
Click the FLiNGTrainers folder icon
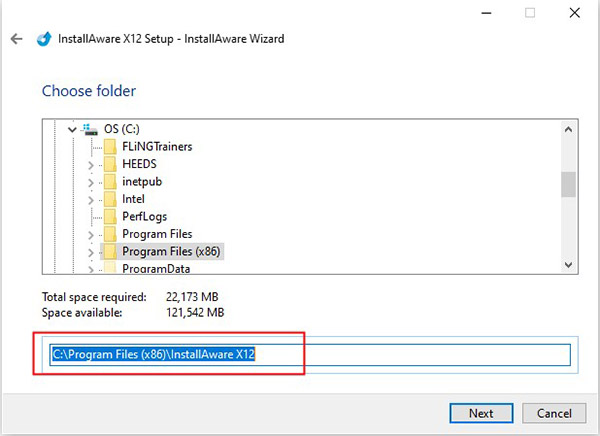click(110, 147)
